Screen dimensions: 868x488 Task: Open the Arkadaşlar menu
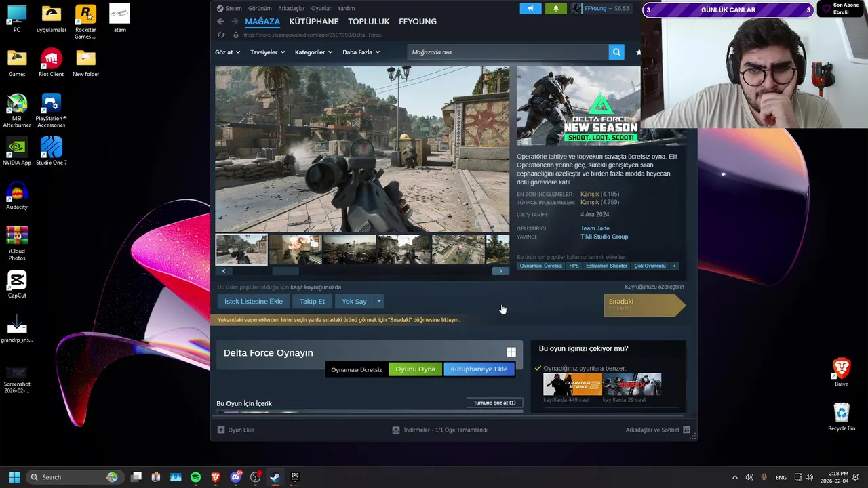click(x=292, y=9)
